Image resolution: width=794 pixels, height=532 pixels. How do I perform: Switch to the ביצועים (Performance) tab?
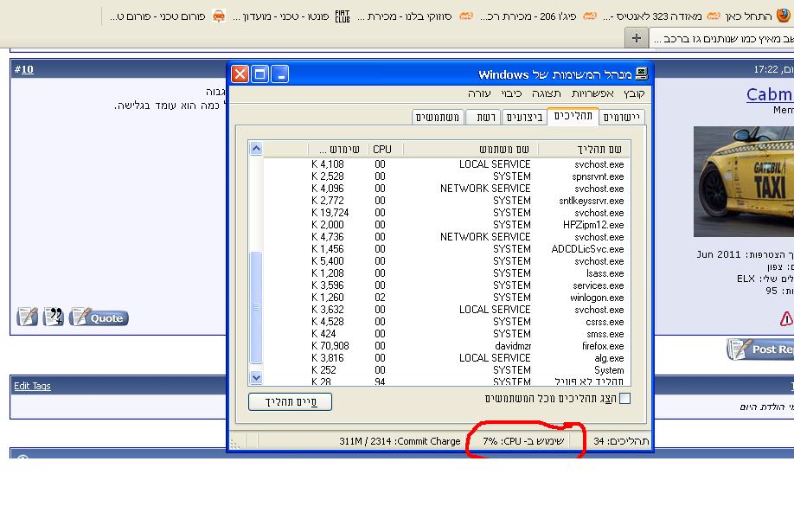524,117
